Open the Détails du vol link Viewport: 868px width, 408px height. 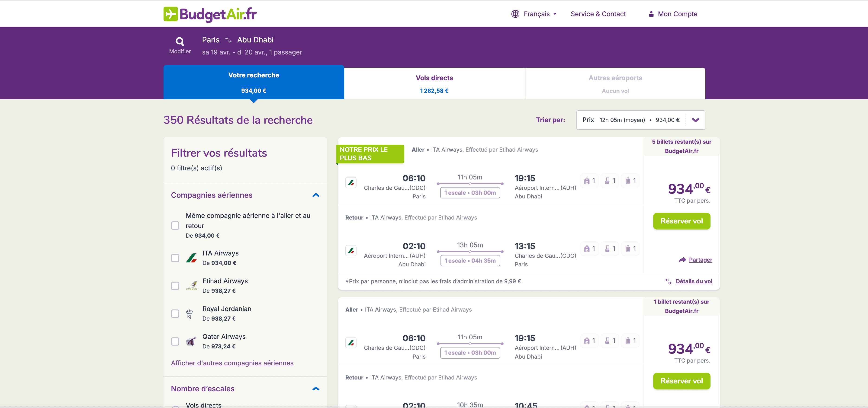694,281
